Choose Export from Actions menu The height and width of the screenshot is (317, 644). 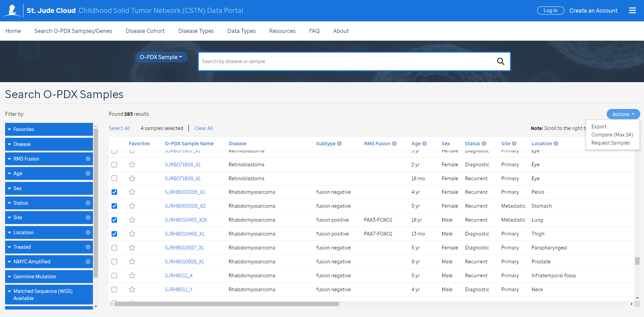click(x=599, y=127)
